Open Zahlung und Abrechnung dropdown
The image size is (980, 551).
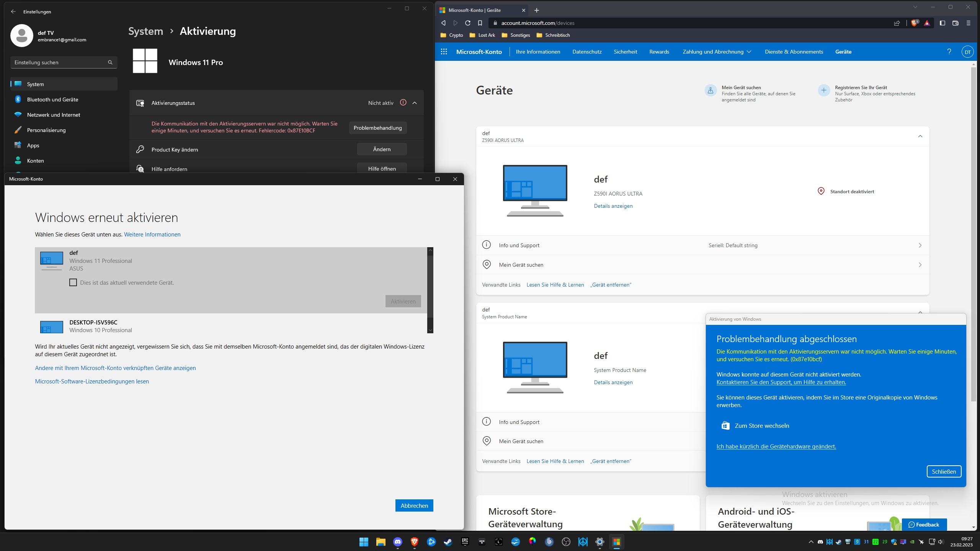tap(717, 52)
